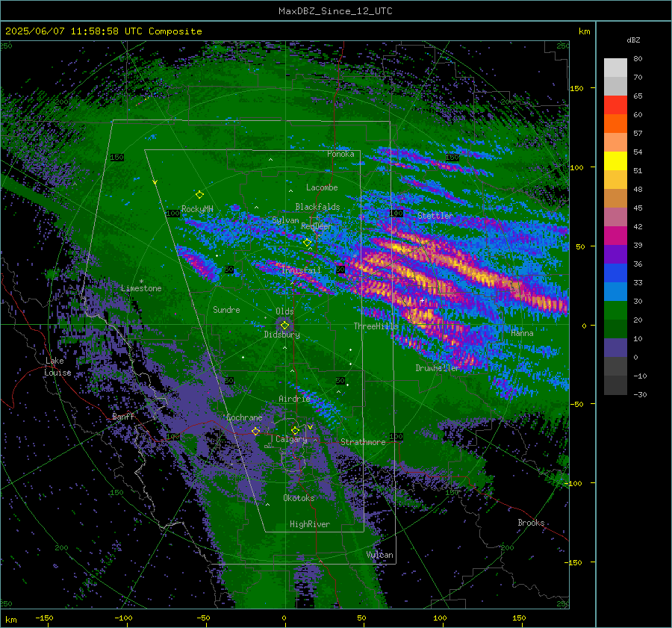The width and height of the screenshot is (672, 628).
Task: Pick the 80 dBZ light gray swatch
Action: pos(615,67)
